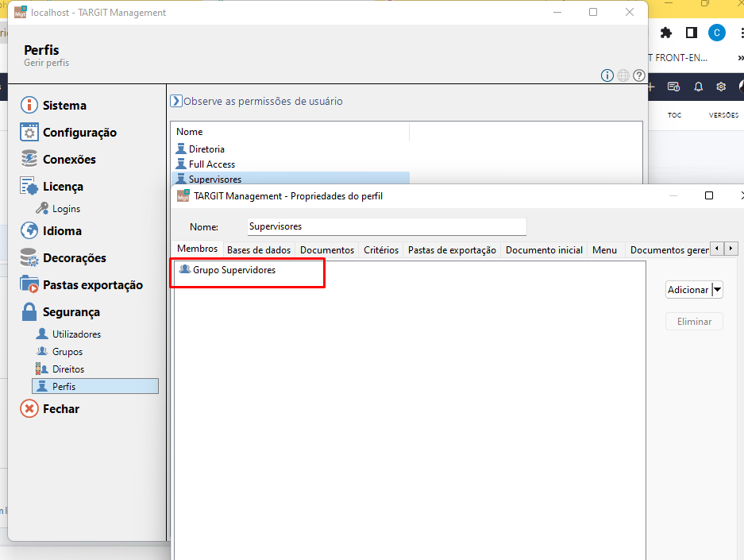The width and height of the screenshot is (744, 560).
Task: Select Direitos under Segurança
Action: 60,369
